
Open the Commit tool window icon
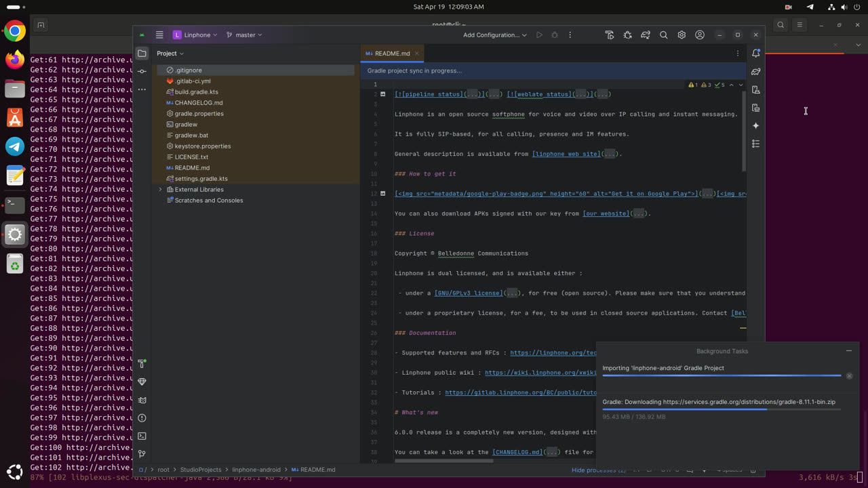142,71
